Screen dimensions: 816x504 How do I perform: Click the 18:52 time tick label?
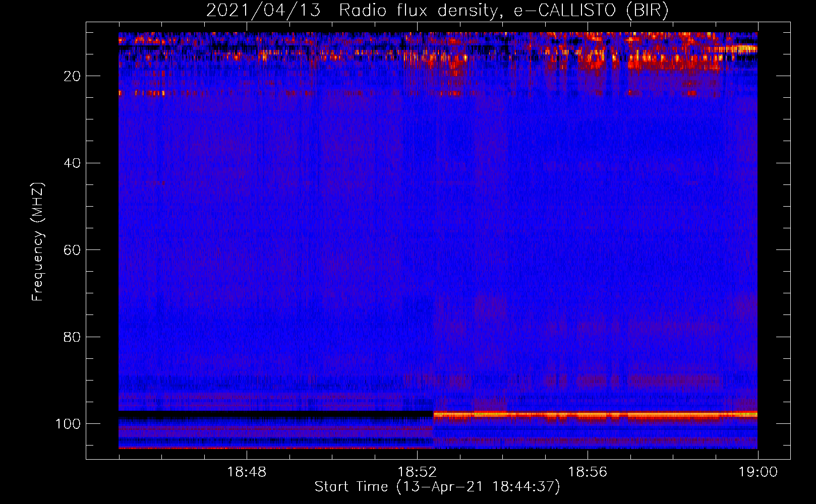417,472
